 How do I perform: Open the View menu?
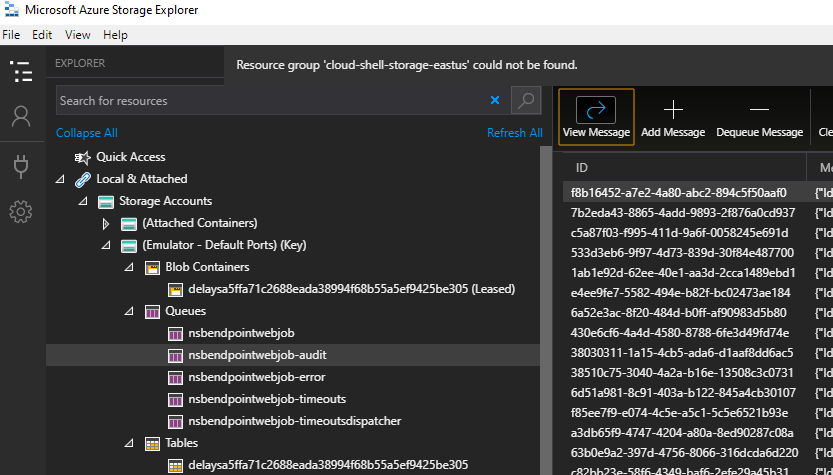pos(78,35)
